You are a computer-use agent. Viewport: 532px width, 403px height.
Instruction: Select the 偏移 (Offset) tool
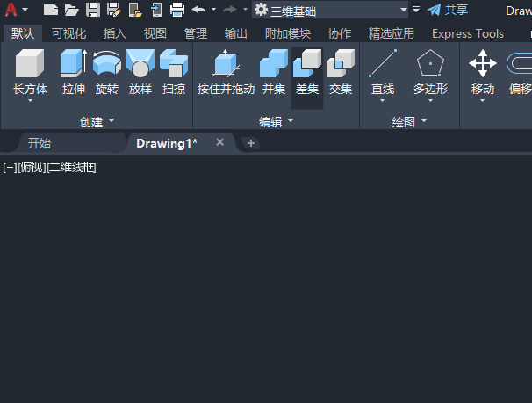tap(520, 72)
